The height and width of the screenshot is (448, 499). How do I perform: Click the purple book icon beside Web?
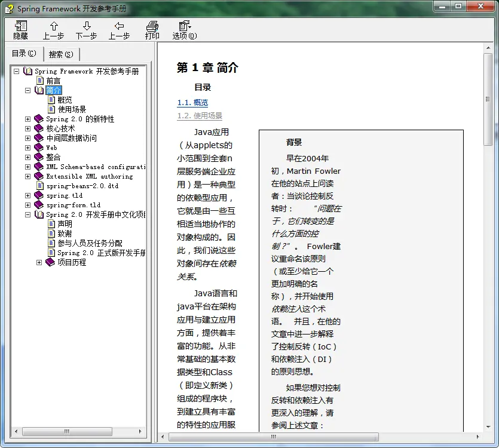click(39, 148)
